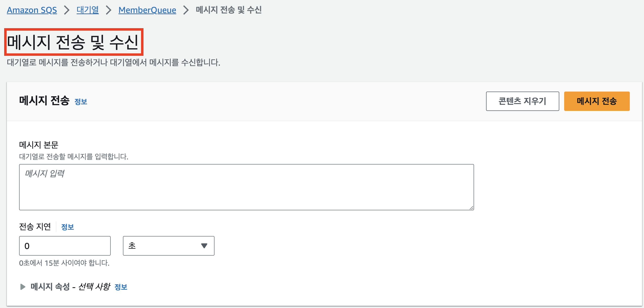Viewport: 644px width, 308px height.
Task: Navigate to the Amazon SQS breadcrumb link
Action: pos(32,10)
